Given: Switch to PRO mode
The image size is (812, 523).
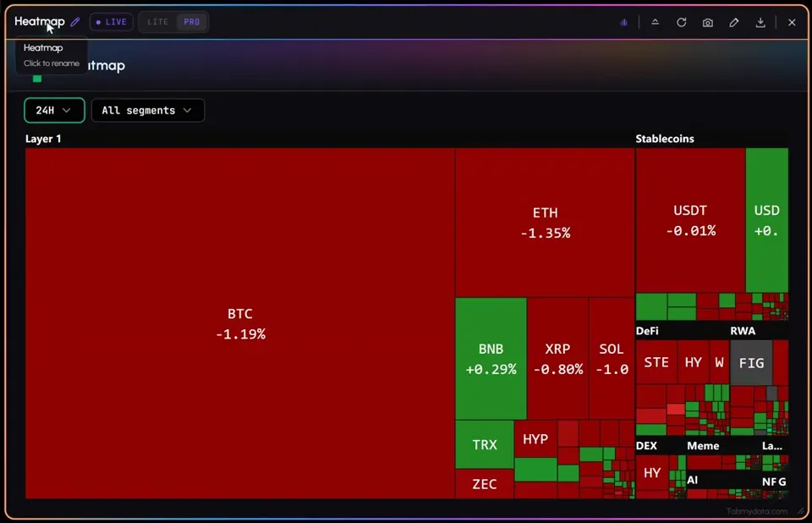Looking at the screenshot, I should [192, 22].
